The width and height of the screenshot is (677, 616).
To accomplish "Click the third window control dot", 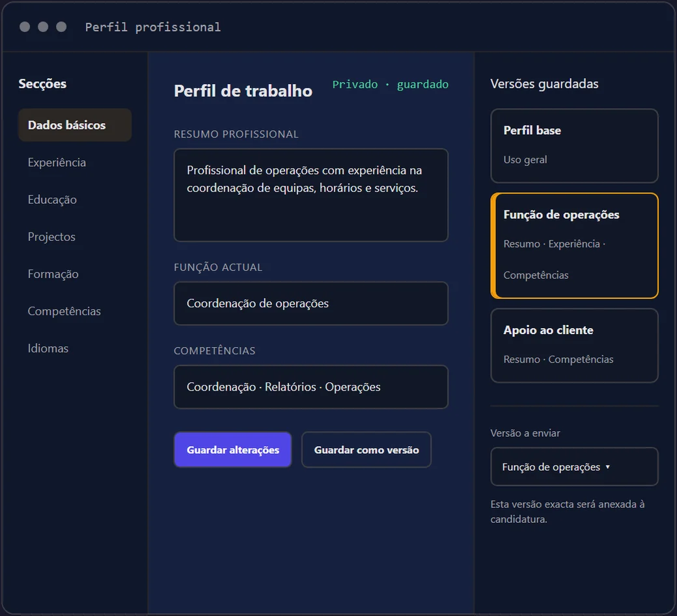I will [x=61, y=27].
